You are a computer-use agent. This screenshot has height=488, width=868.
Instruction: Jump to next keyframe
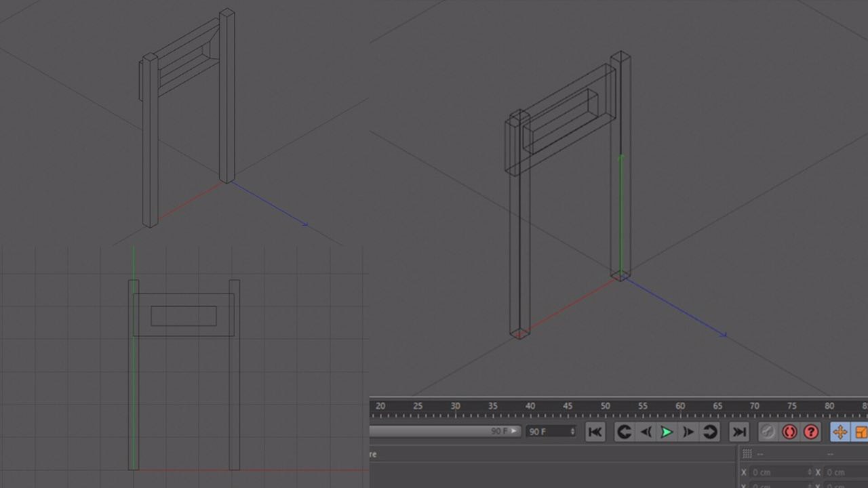(710, 432)
